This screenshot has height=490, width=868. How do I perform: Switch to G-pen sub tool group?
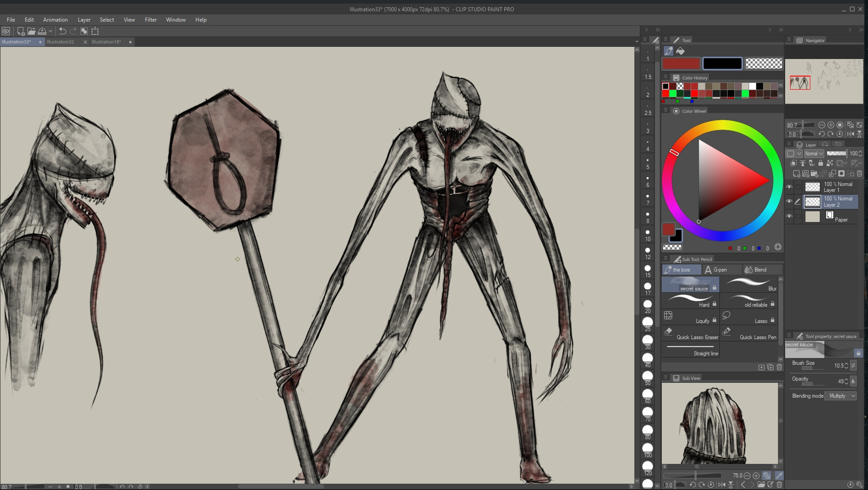click(x=722, y=270)
